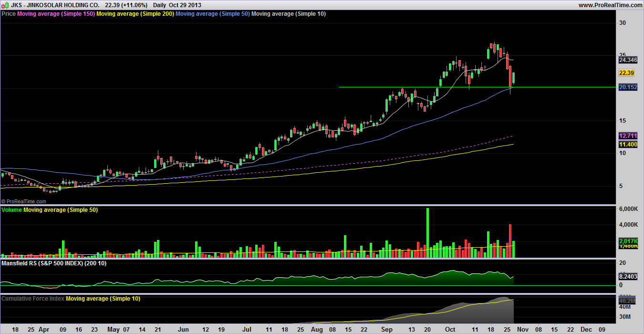Select the Moving average (Simple 200) label
Viewport: 644px width, 334px height.
click(x=135, y=14)
